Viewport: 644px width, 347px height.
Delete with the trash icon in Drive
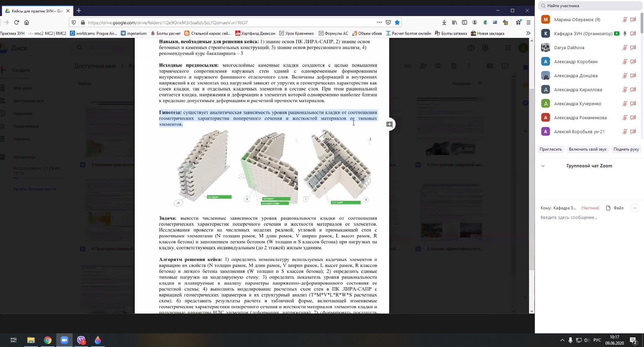click(454, 66)
